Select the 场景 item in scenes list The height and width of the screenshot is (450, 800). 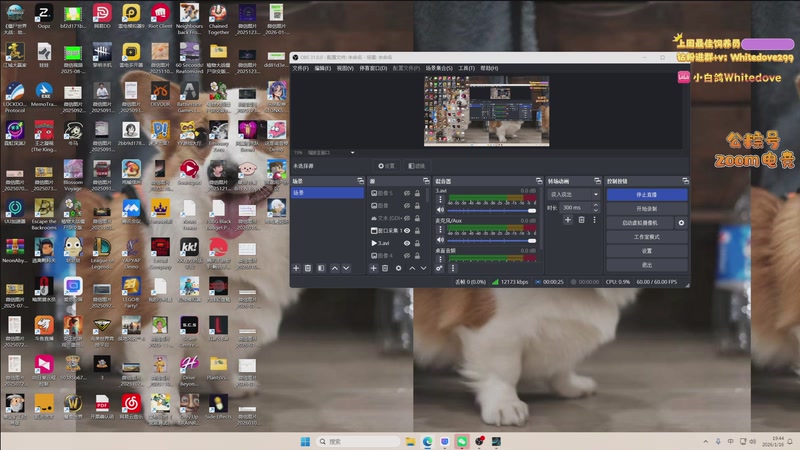327,193
